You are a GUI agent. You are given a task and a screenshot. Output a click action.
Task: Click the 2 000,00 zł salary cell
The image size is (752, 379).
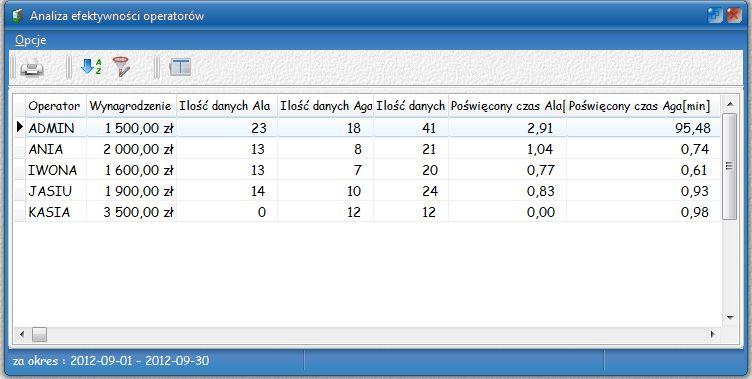click(x=131, y=149)
